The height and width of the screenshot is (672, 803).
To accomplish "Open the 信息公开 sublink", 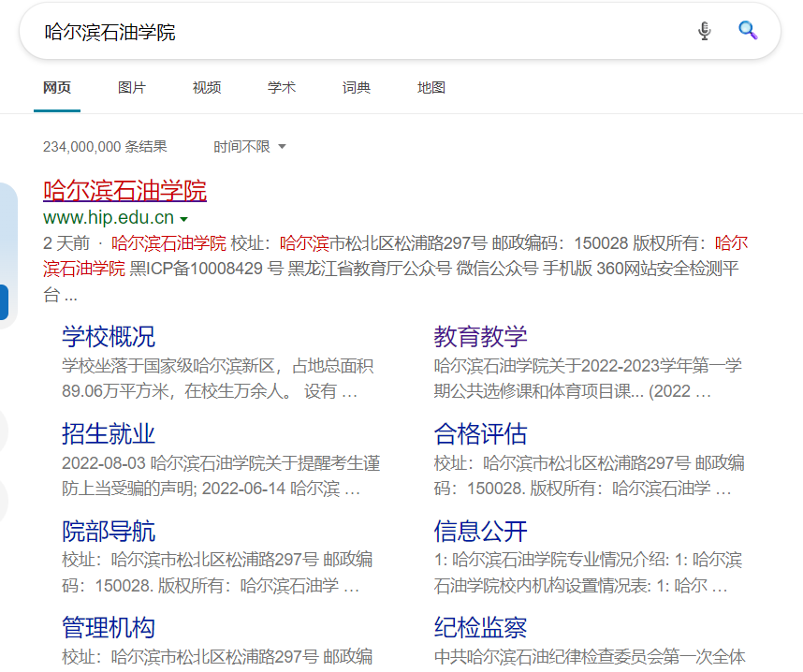I will pyautogui.click(x=480, y=531).
